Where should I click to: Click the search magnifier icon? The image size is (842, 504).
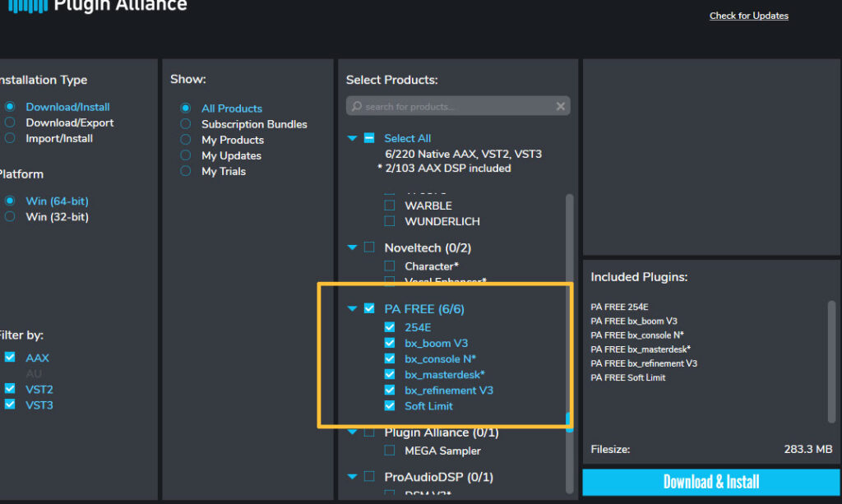(357, 106)
